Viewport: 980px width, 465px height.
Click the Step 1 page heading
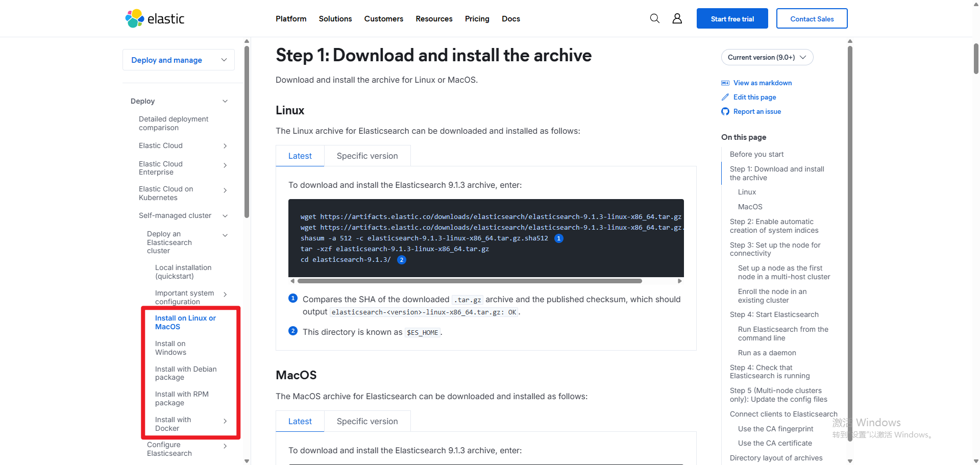(x=433, y=55)
